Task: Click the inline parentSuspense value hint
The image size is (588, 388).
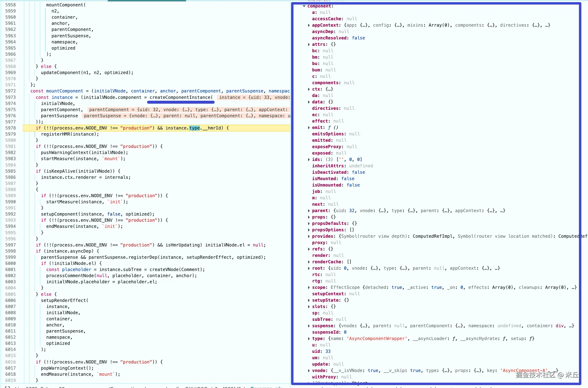Action: [x=186, y=116]
